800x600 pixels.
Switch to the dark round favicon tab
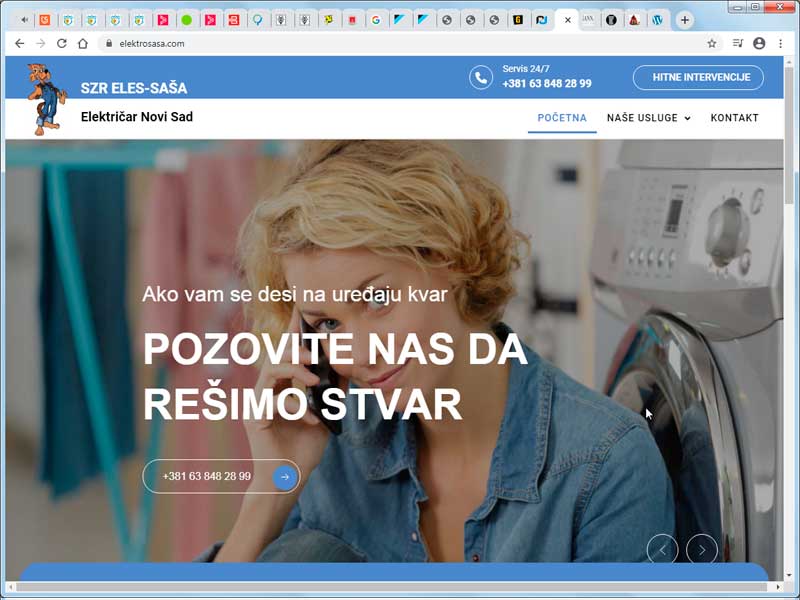click(611, 20)
